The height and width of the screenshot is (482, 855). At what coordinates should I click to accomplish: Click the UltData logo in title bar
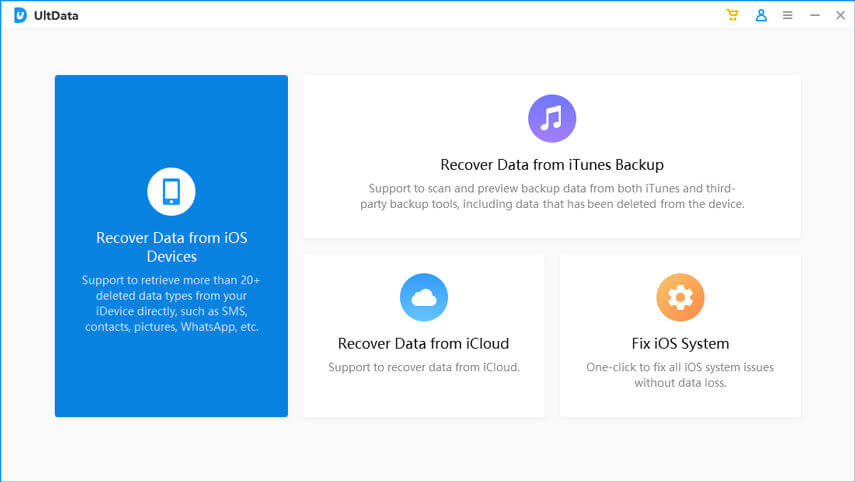point(20,15)
